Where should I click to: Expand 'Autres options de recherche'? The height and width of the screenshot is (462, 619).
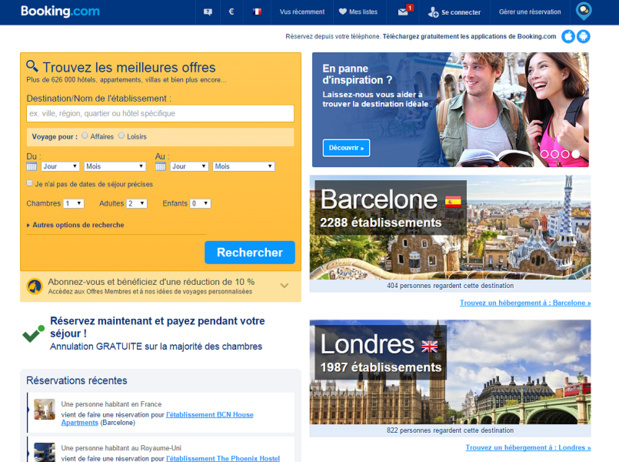click(78, 225)
